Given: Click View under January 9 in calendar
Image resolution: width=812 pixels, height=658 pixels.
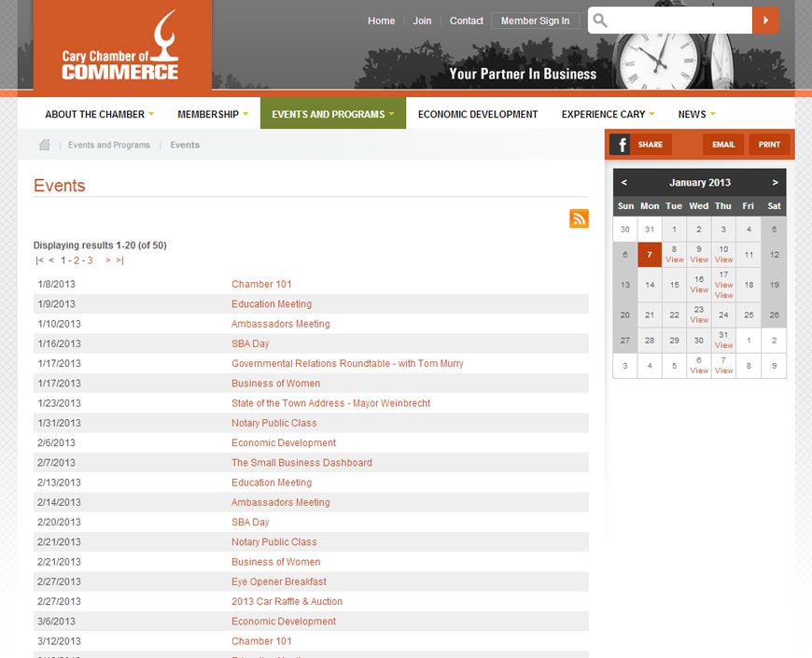Looking at the screenshot, I should 699,259.
